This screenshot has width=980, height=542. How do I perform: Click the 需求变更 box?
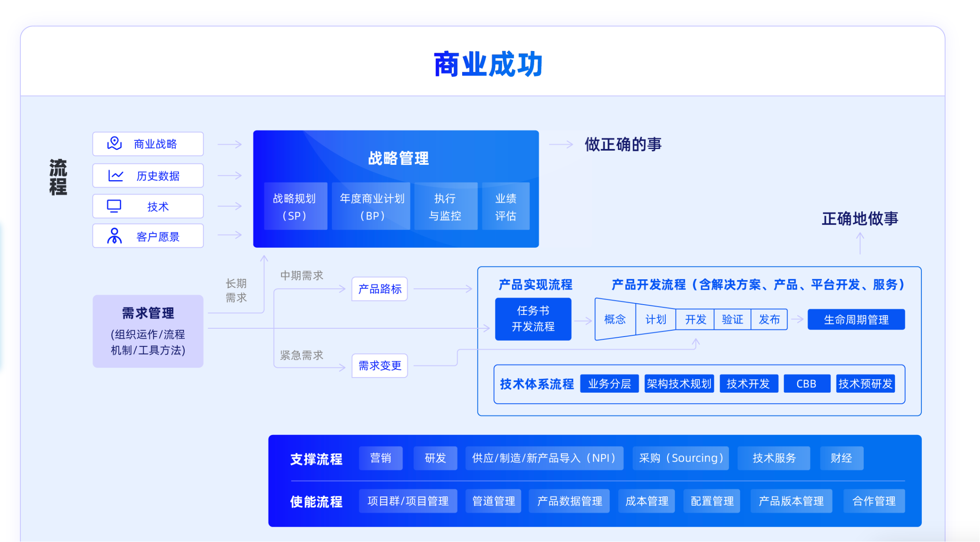coord(380,366)
